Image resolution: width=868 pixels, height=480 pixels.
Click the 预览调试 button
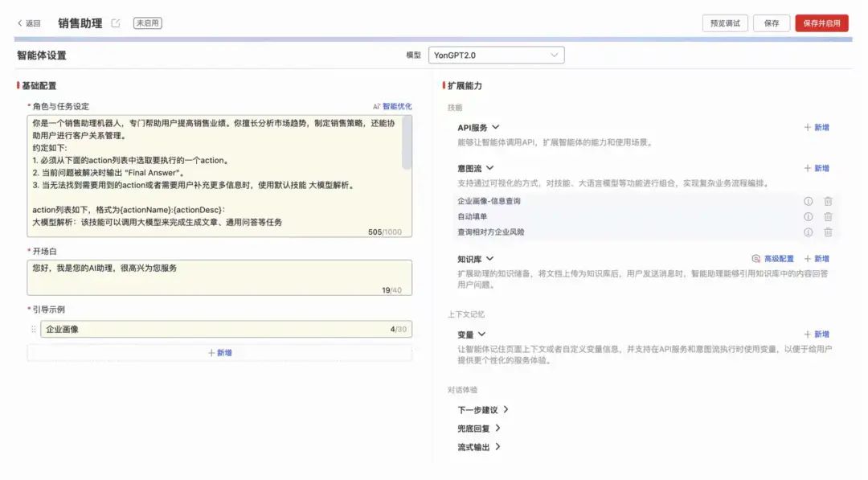pos(727,23)
